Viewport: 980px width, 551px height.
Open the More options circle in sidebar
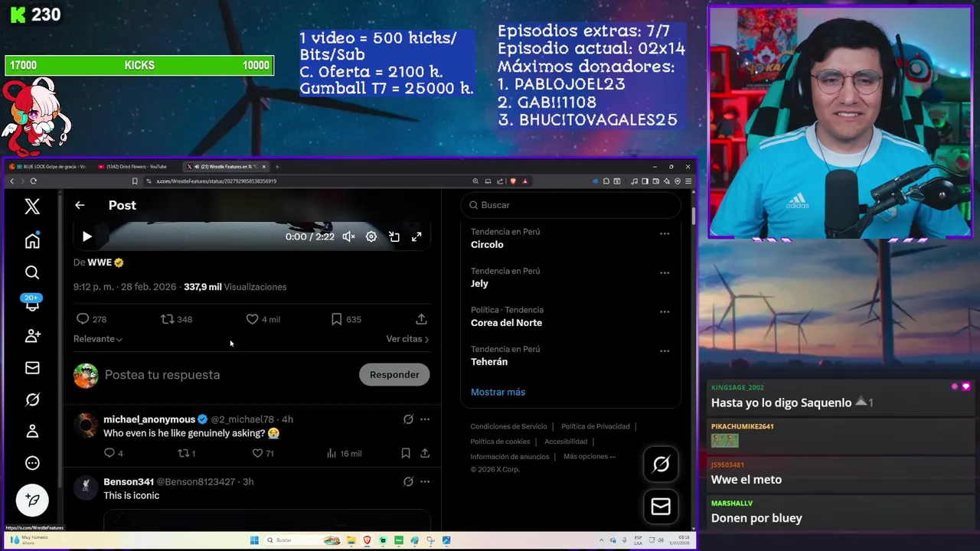(x=32, y=463)
